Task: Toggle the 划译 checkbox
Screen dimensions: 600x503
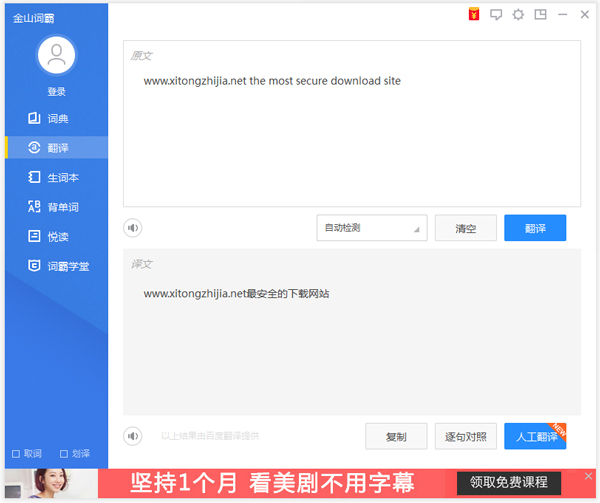Action: click(64, 453)
